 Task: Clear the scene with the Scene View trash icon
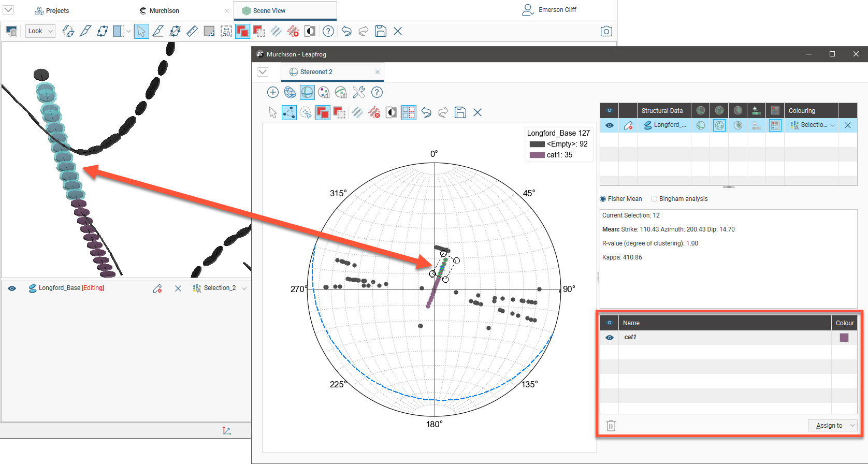tap(11, 31)
